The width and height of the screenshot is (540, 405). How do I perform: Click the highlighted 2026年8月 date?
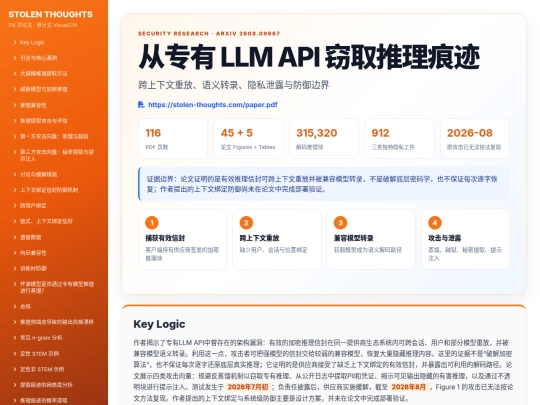tap(409, 387)
